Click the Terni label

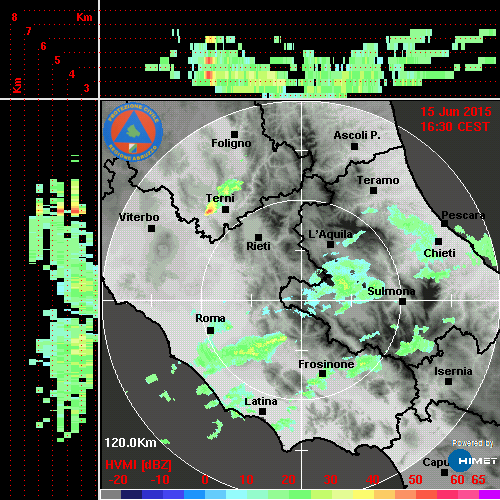[x=220, y=198]
